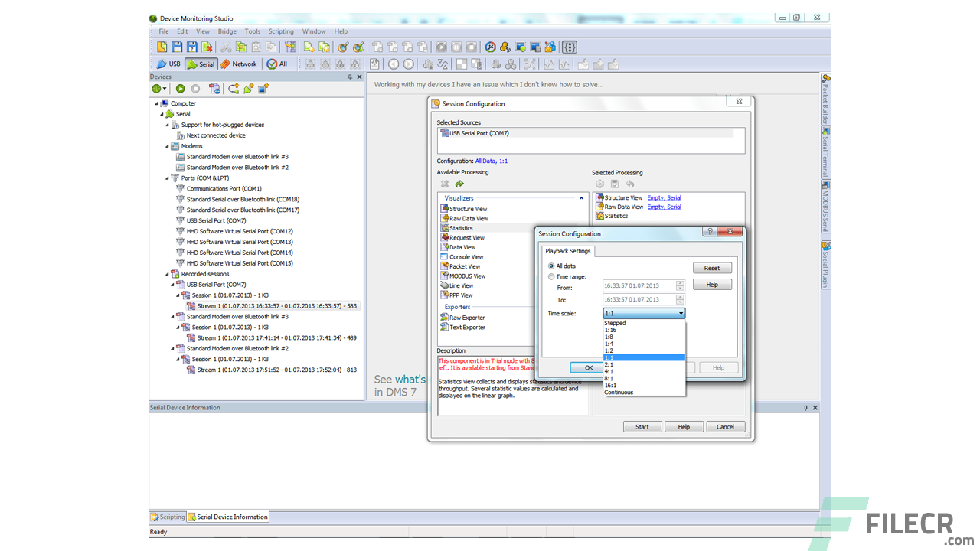Click the previous arrow circle icon in the toolbar

394,64
